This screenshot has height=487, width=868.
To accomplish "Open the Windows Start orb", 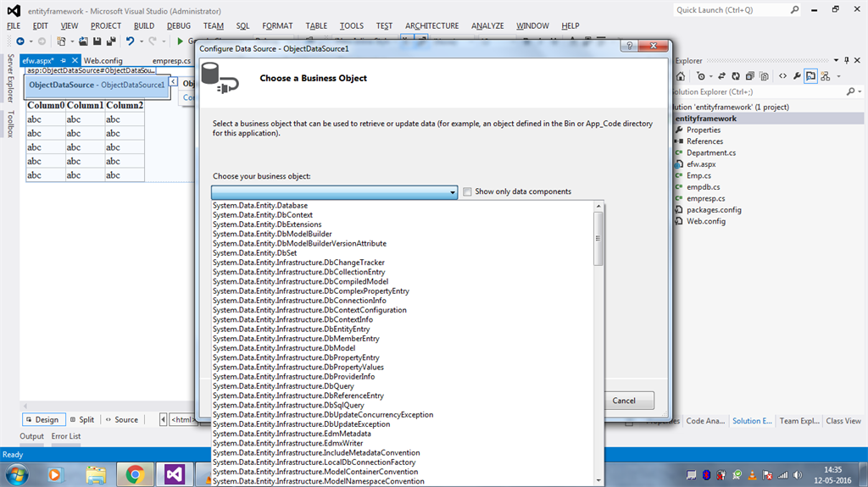I will pos(17,475).
